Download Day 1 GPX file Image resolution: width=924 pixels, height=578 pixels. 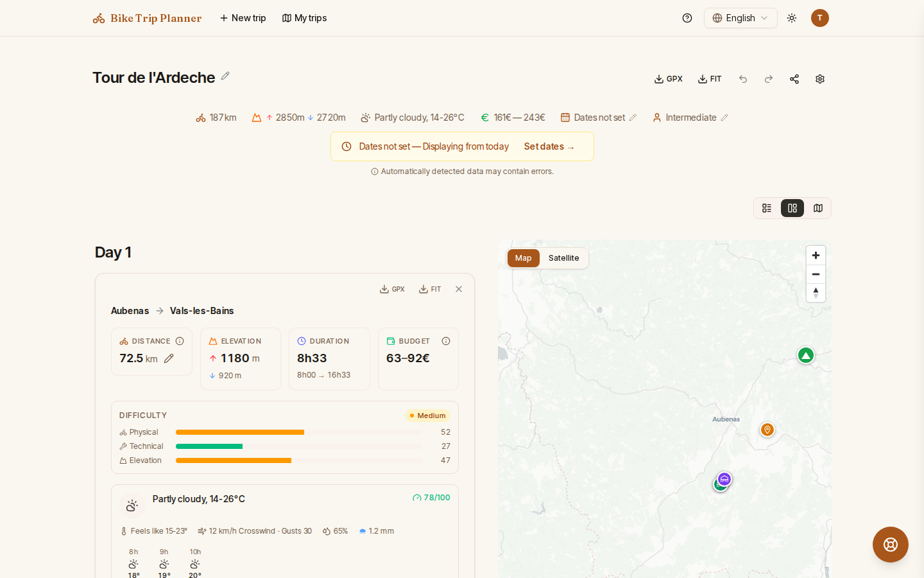tap(392, 289)
